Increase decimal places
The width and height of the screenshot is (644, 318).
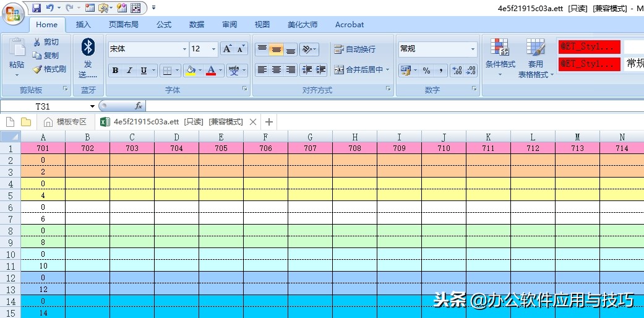(x=457, y=71)
